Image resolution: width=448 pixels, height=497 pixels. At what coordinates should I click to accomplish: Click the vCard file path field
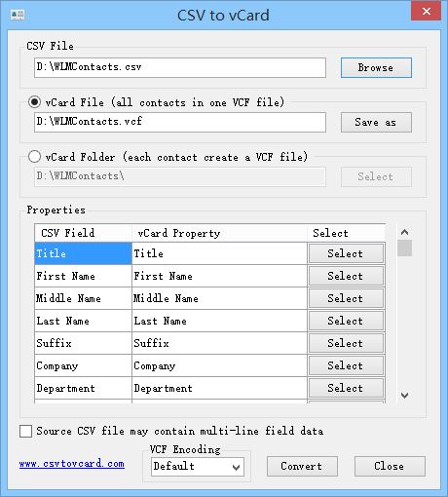tap(180, 122)
